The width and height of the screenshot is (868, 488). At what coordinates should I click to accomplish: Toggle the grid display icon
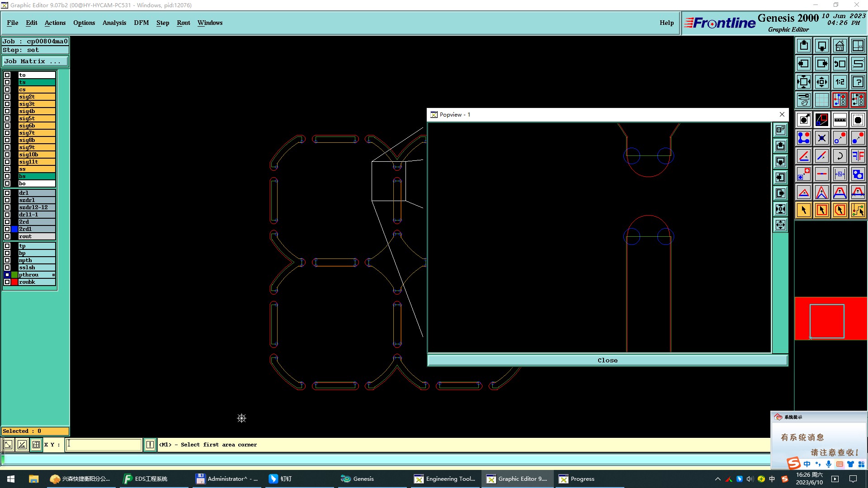(x=822, y=100)
